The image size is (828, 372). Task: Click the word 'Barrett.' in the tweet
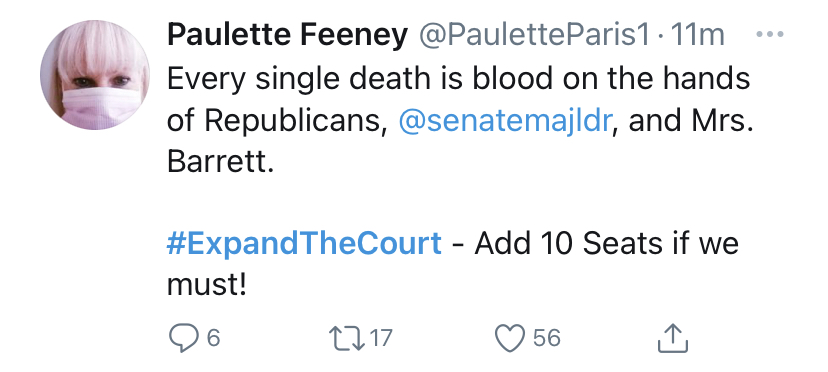(x=221, y=162)
